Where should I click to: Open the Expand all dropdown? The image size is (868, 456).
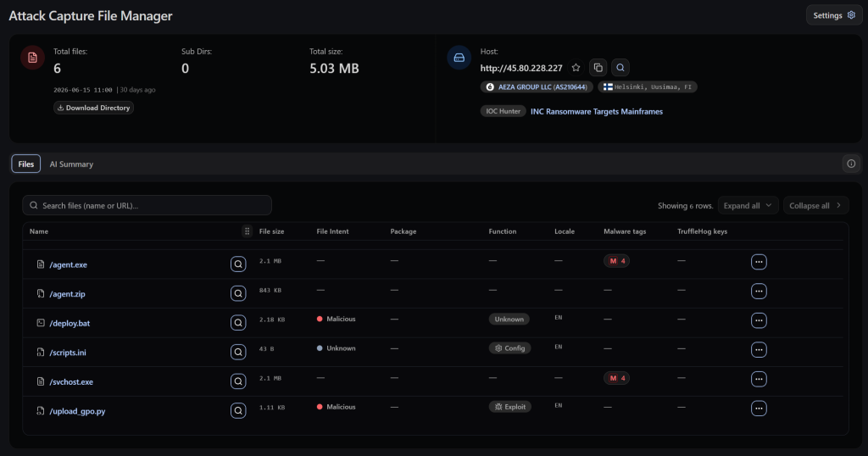pyautogui.click(x=748, y=205)
